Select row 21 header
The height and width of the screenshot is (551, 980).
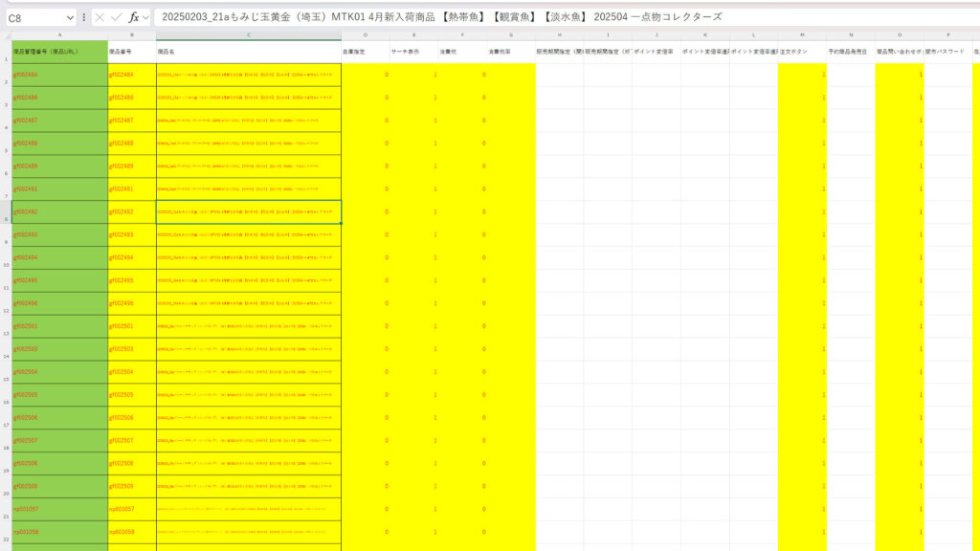point(6,509)
